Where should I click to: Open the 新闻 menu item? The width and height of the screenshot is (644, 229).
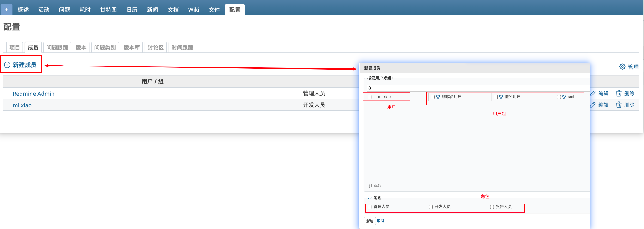tap(152, 10)
